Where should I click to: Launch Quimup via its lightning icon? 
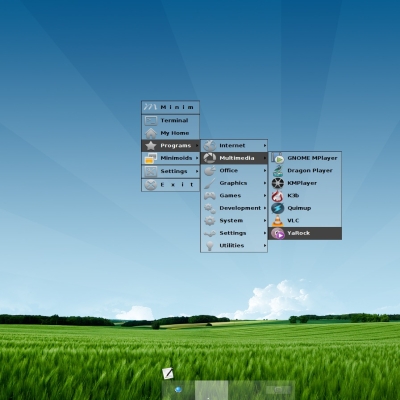[x=277, y=208]
